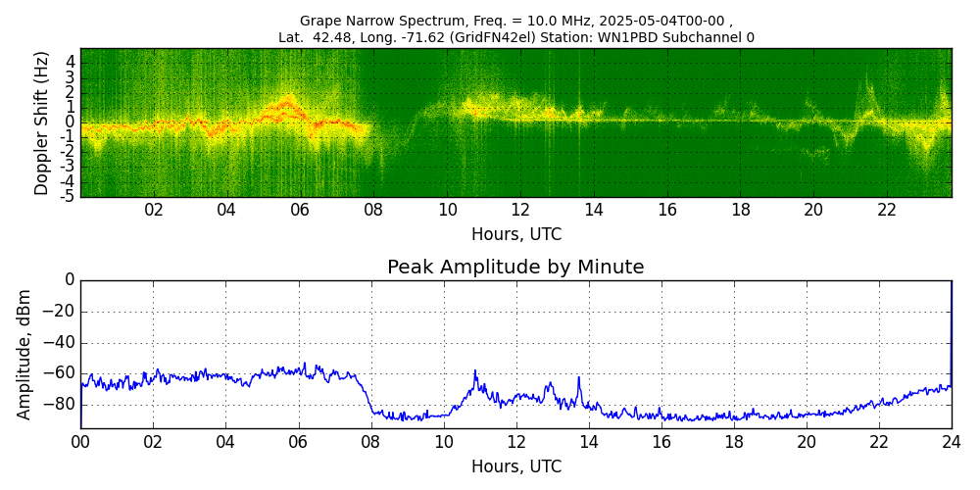Click the Doppler Shift (Hz) axis label
The image size is (980, 490).
tap(41, 122)
